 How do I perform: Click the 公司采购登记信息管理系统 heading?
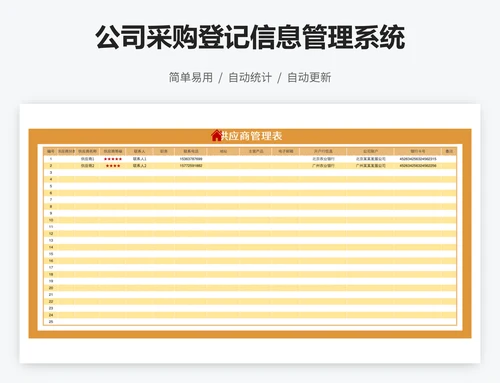(x=250, y=37)
